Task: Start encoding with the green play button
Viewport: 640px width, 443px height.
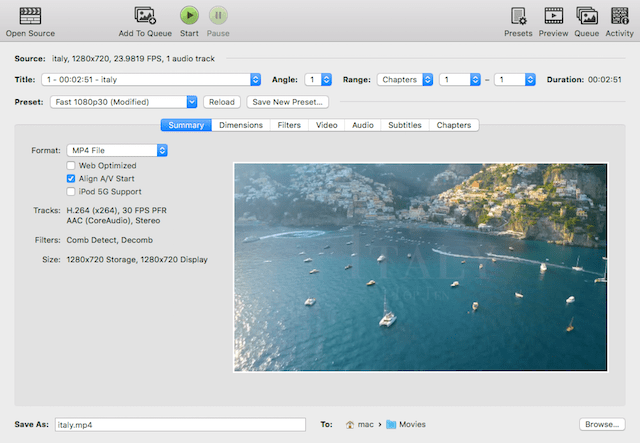Action: pyautogui.click(x=189, y=16)
